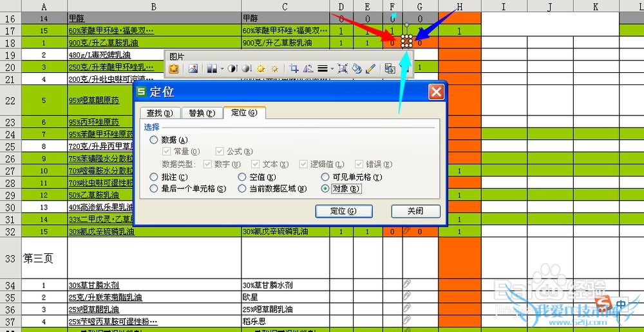
Task: Switch to the 定位(G) tab
Action: coord(244,112)
